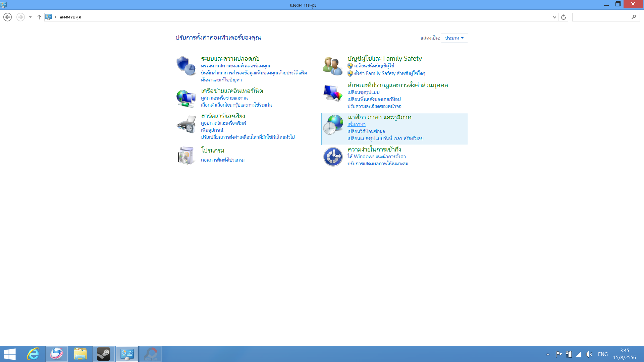The image size is (644, 362).
Task: Open the Clock, Language and Region globe icon
Action: 333,125
